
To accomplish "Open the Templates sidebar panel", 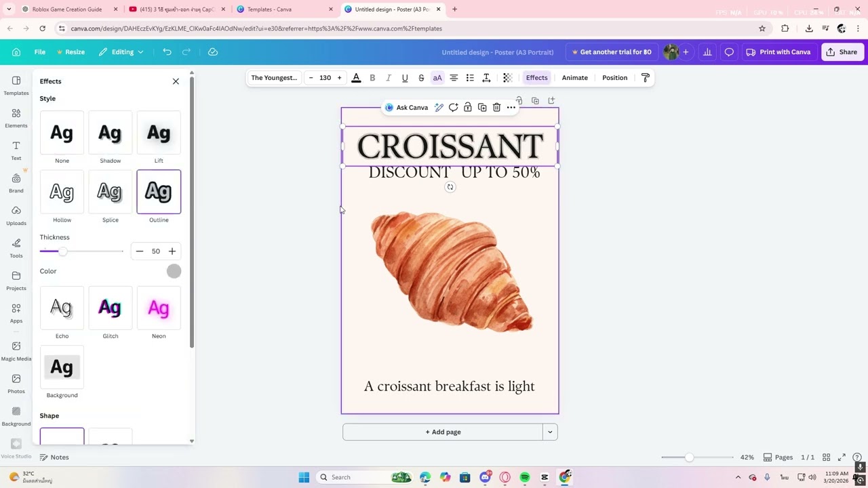I will pyautogui.click(x=16, y=85).
